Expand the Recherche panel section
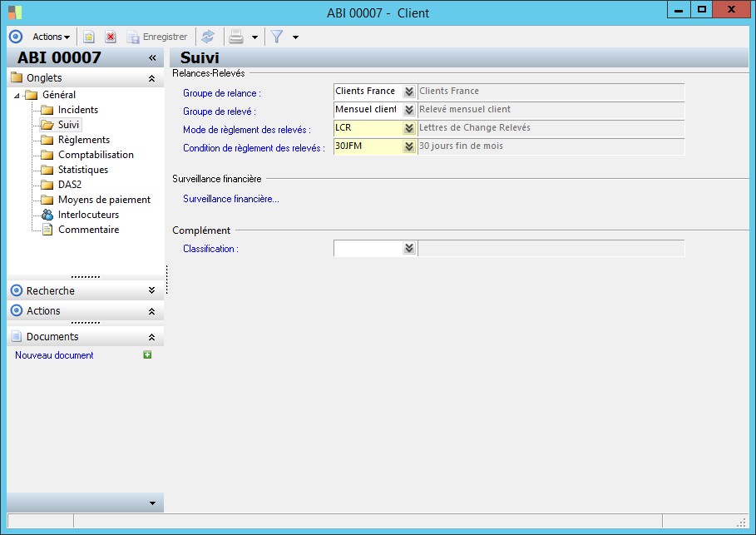The height and width of the screenshot is (535, 756). tap(151, 290)
